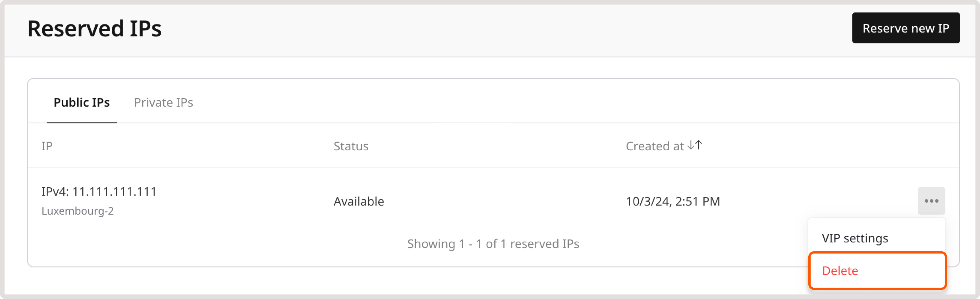Click the up-arrow in the sort indicator
The height and width of the screenshot is (299, 980).
[699, 145]
